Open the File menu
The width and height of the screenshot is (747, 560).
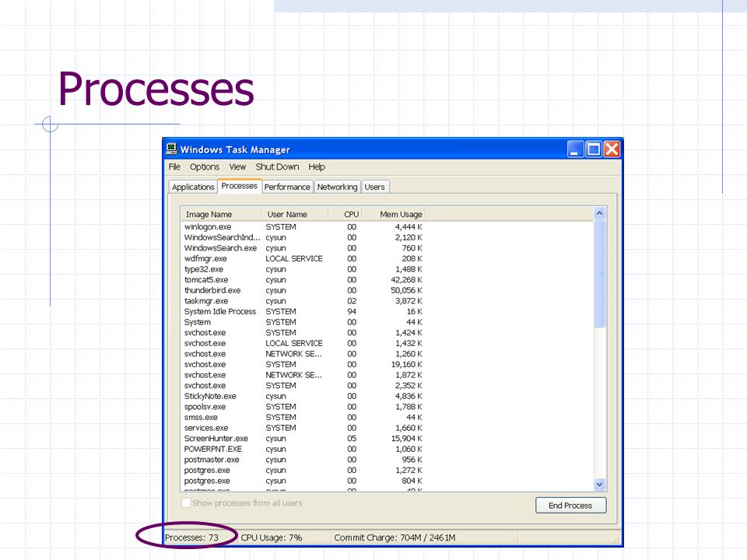click(x=174, y=166)
